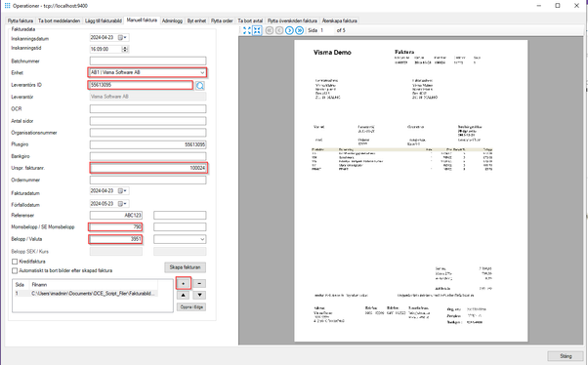Expand the Enhet dropdown
The width and height of the screenshot is (588, 365).
pos(202,72)
